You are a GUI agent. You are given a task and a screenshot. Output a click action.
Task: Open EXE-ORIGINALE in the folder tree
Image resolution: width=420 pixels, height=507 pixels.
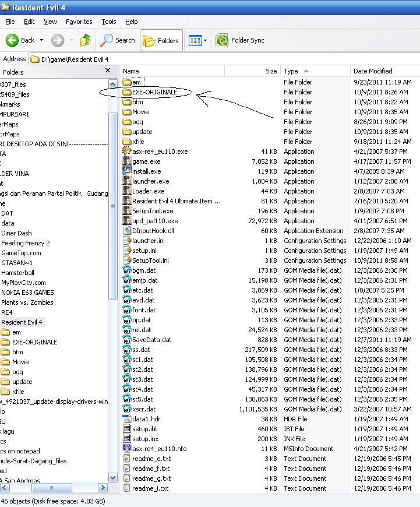click(34, 342)
